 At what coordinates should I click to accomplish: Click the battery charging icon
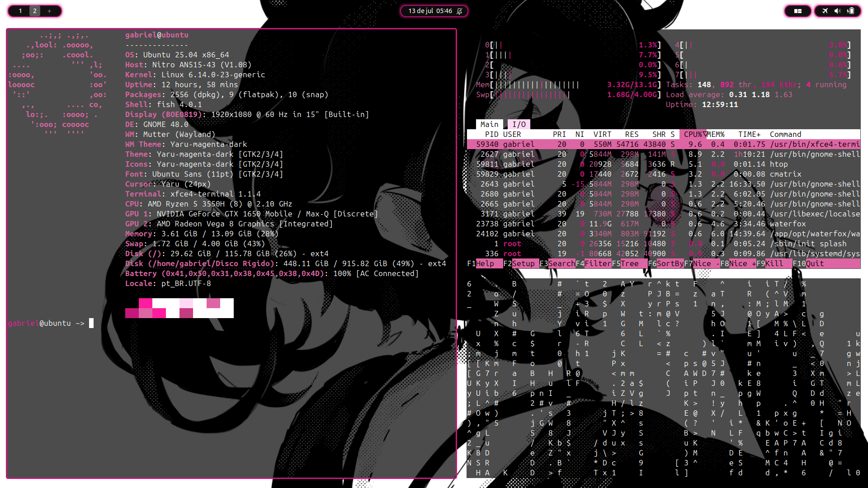click(x=850, y=11)
